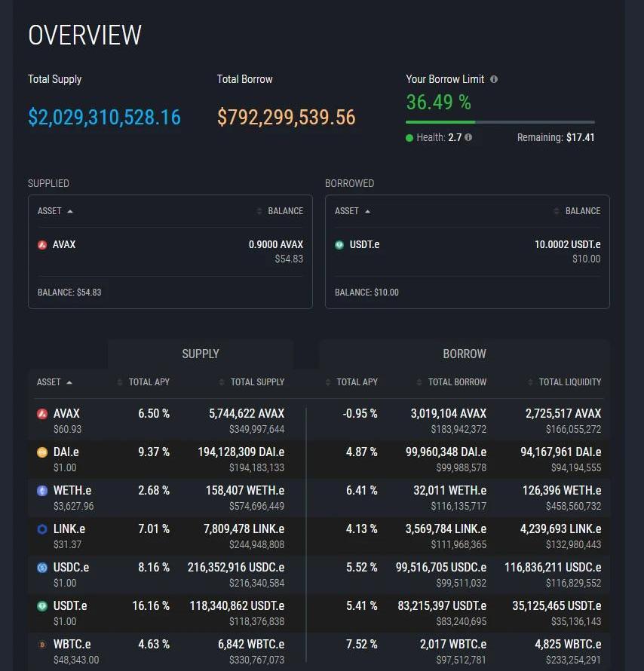Click the info icon beside Health value
This screenshot has height=671, width=644.
coord(468,137)
